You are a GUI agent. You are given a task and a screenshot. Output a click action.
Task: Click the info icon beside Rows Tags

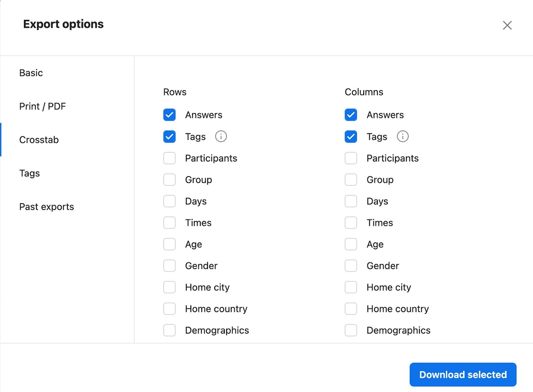point(221,137)
